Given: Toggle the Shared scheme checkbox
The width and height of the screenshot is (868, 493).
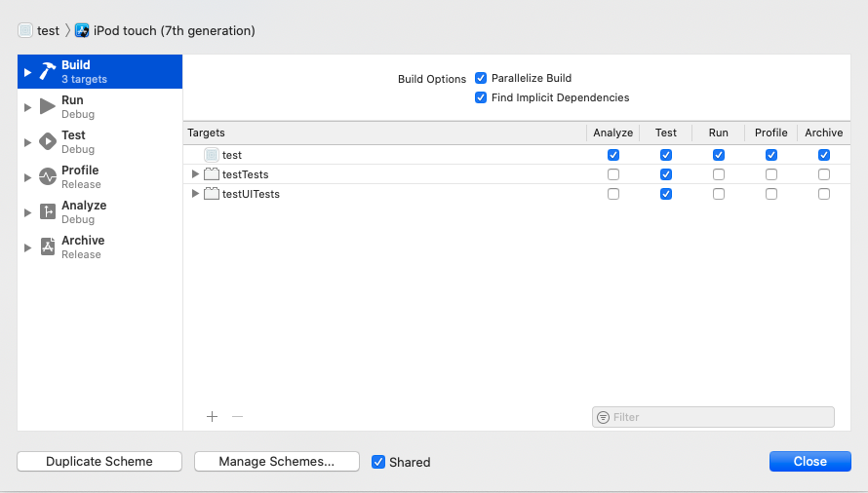Looking at the screenshot, I should (x=378, y=462).
